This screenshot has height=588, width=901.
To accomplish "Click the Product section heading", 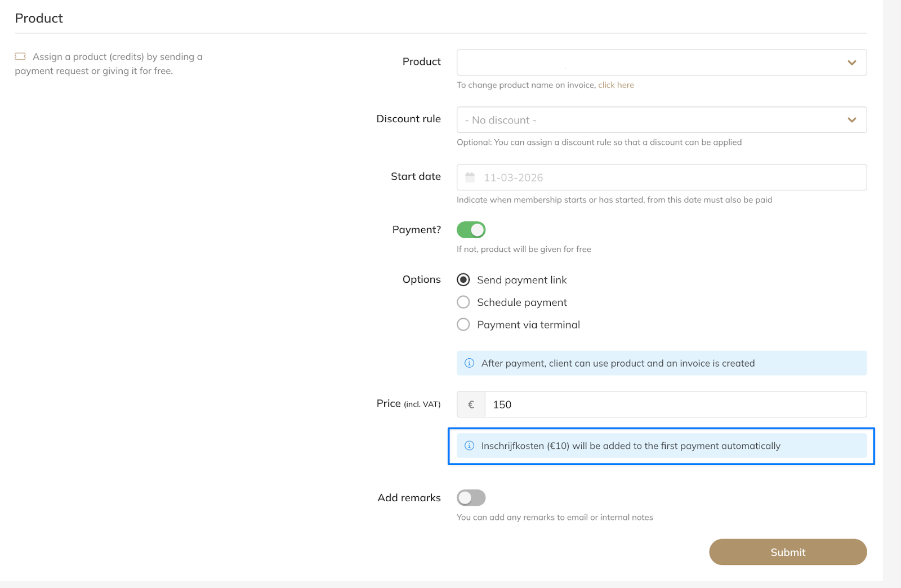I will coord(39,18).
